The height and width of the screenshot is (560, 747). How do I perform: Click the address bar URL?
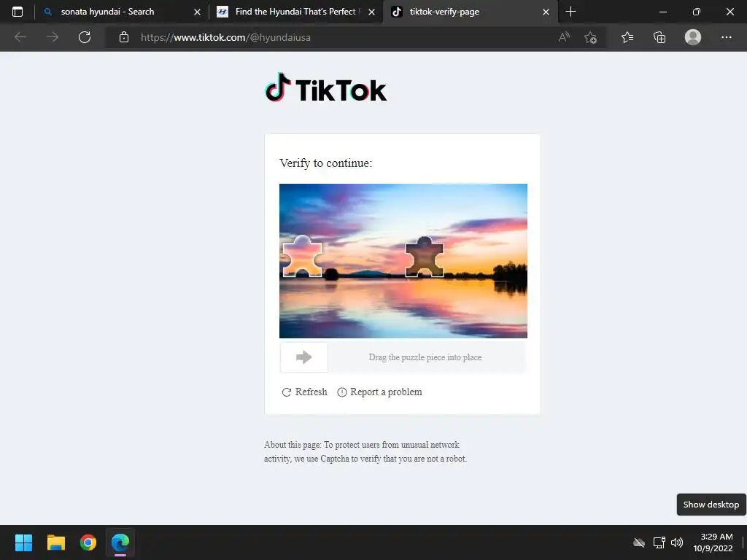pos(225,37)
